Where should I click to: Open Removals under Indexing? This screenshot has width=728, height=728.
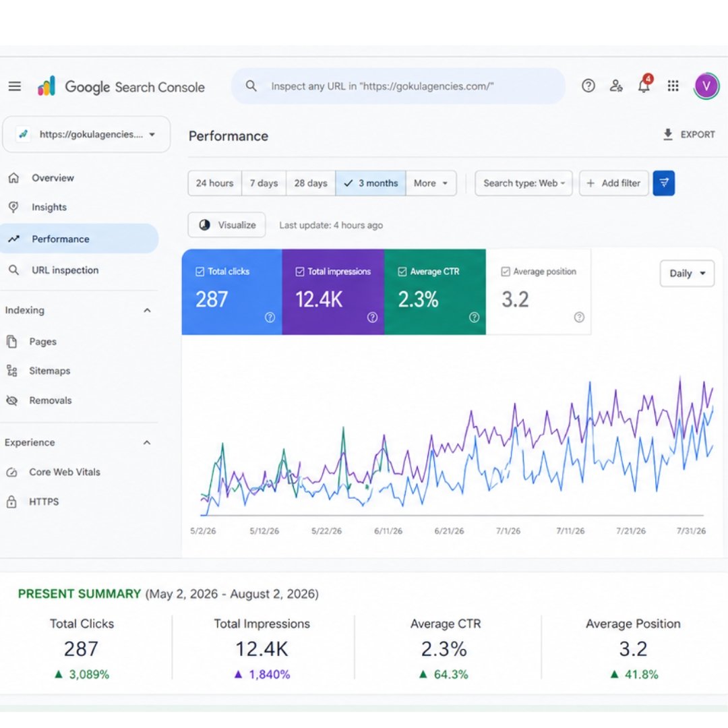tap(51, 400)
